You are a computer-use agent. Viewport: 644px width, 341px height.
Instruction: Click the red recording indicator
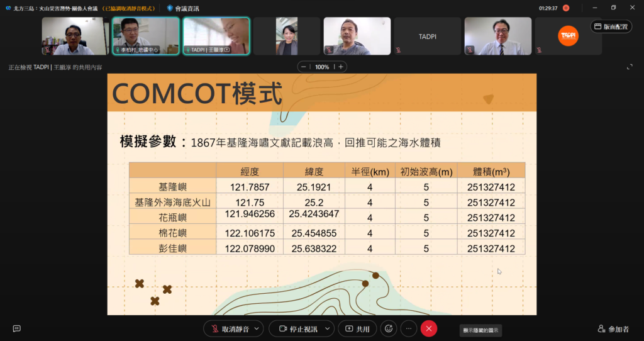click(x=566, y=8)
